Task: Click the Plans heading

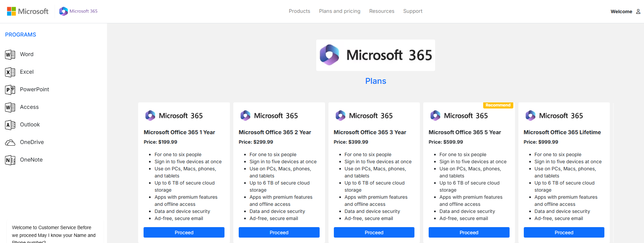Action: coord(375,81)
